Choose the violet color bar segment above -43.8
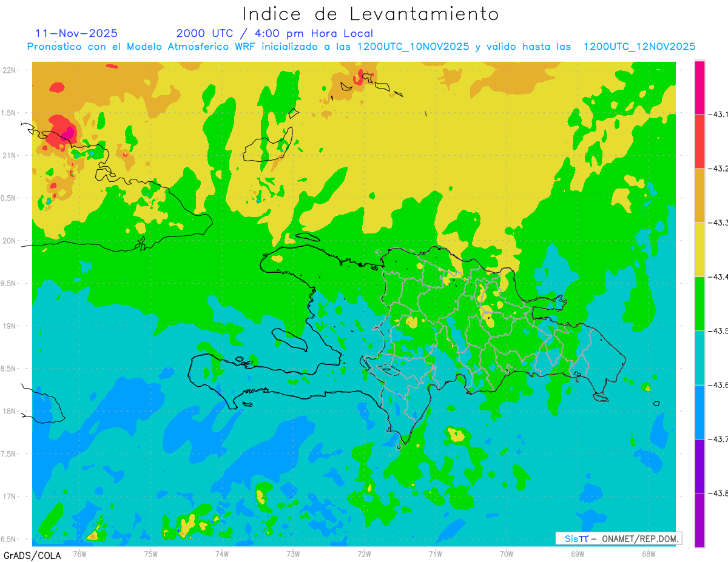 [699, 466]
